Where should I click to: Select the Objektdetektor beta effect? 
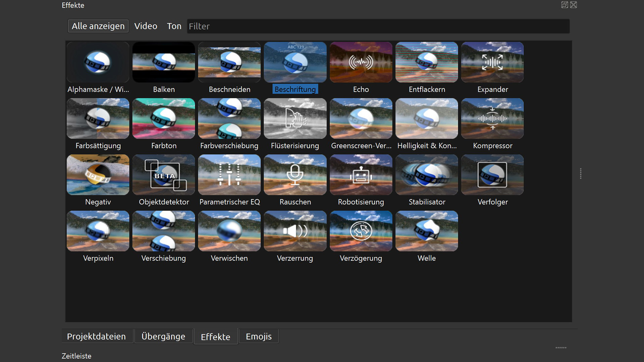(x=164, y=175)
